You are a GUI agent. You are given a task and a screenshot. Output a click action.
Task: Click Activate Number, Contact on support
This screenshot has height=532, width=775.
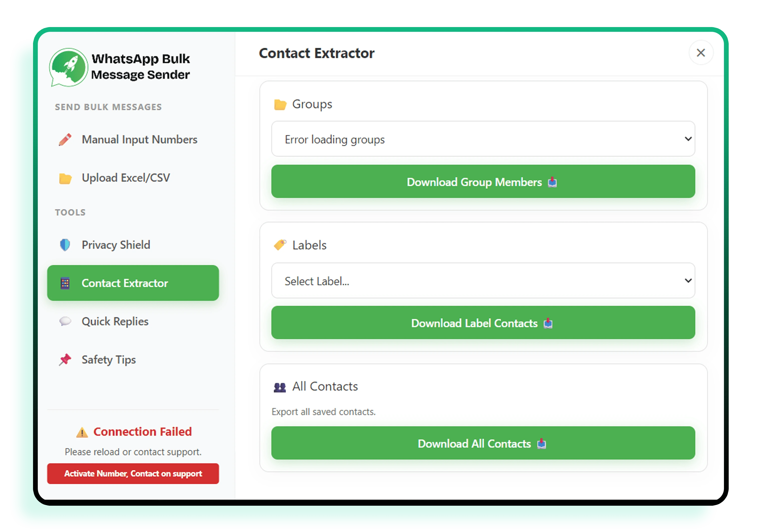133,474
